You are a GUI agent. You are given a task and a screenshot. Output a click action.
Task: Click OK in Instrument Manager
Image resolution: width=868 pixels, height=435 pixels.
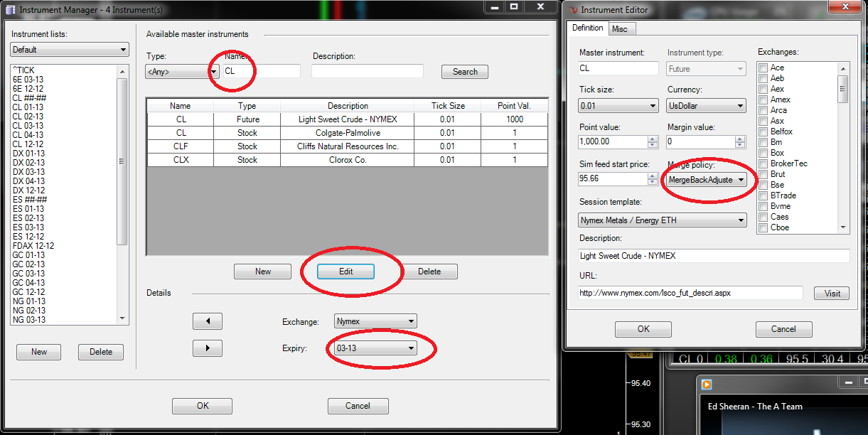[x=203, y=406]
